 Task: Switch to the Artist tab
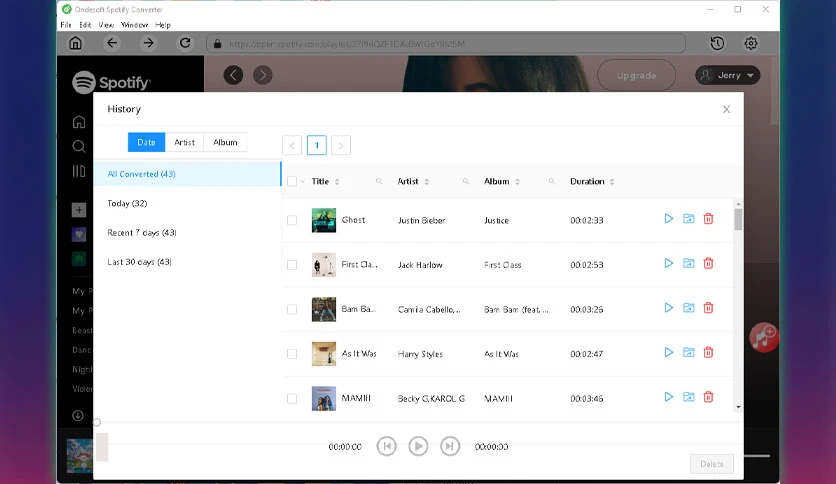point(184,142)
